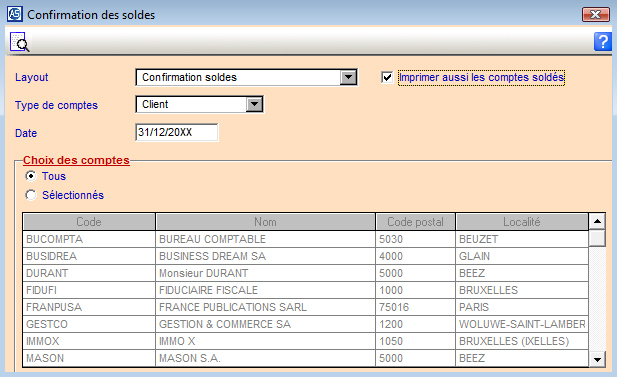The width and height of the screenshot is (617, 377).
Task: Click the Date input field
Action: tap(176, 132)
